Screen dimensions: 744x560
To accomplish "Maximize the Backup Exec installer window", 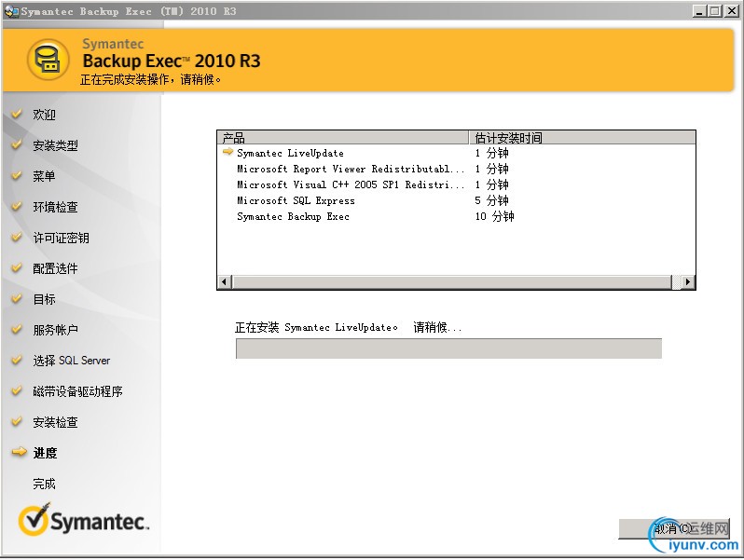I will click(x=714, y=11).
